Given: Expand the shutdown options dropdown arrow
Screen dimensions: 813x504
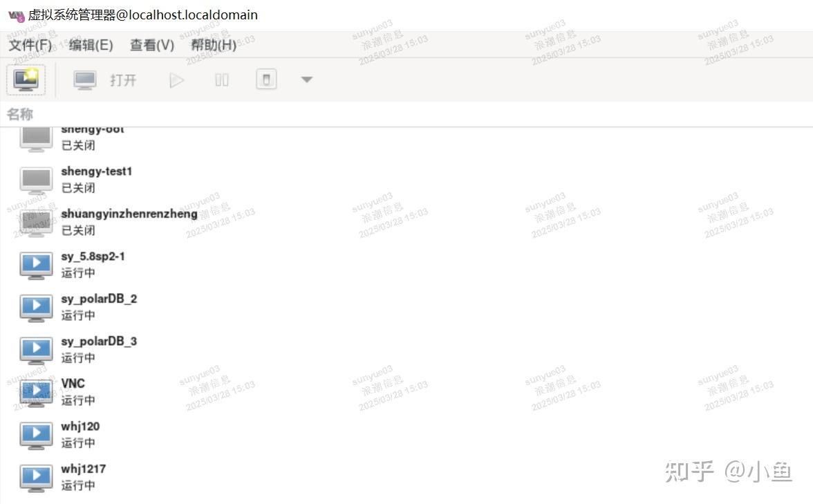Looking at the screenshot, I should (x=307, y=80).
